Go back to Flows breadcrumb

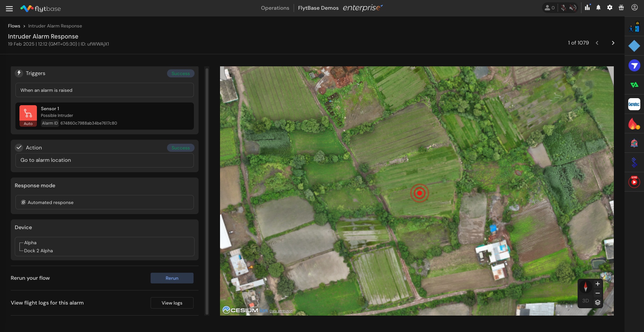point(14,26)
